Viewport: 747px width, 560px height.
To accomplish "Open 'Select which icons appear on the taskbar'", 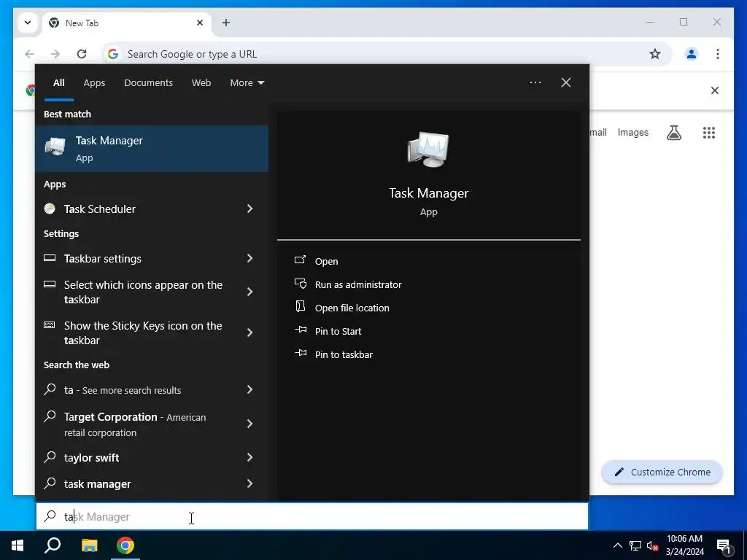I will [x=143, y=292].
